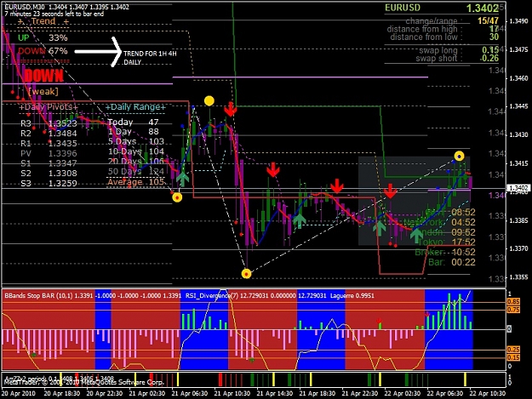
Task: Select the R1 1.3435 pivot row
Action: [x=49, y=143]
